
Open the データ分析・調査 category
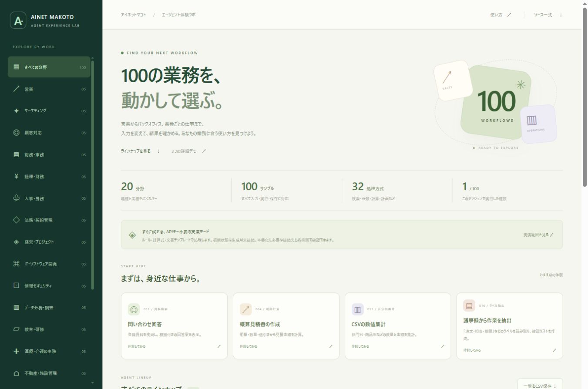point(49,308)
